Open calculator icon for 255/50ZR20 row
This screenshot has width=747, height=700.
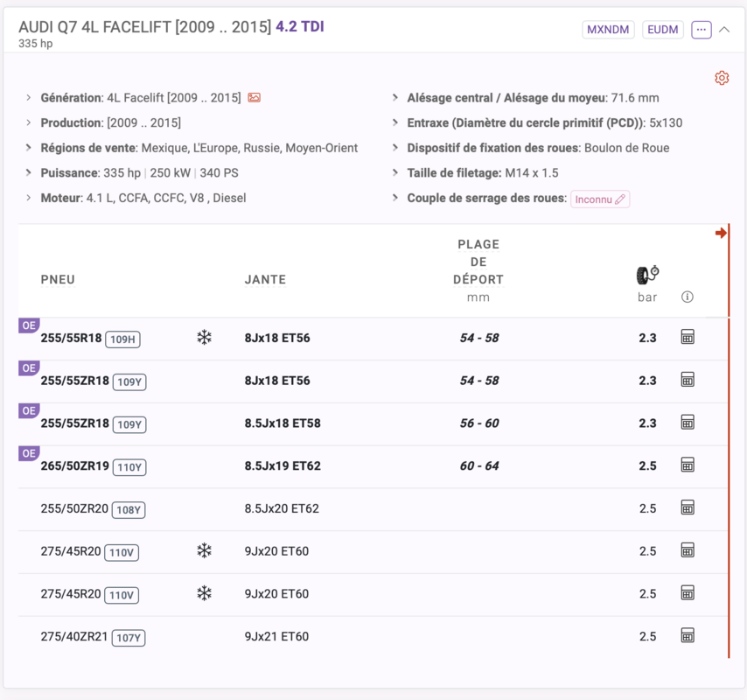pyautogui.click(x=688, y=507)
